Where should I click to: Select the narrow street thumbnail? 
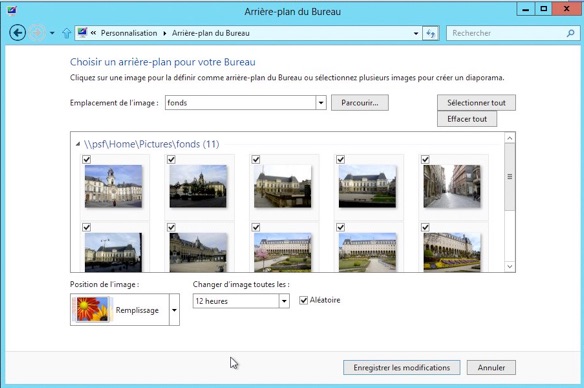click(452, 186)
